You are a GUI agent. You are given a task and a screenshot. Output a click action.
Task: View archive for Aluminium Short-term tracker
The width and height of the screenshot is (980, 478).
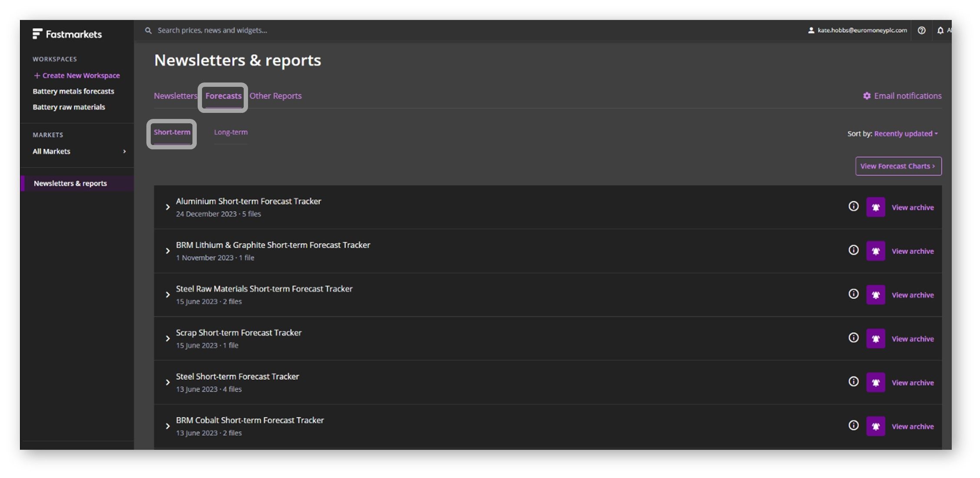tap(913, 208)
